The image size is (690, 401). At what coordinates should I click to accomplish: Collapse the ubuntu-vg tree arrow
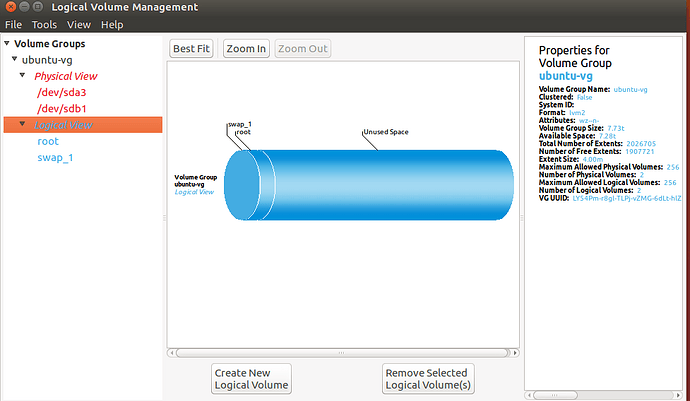(x=13, y=59)
